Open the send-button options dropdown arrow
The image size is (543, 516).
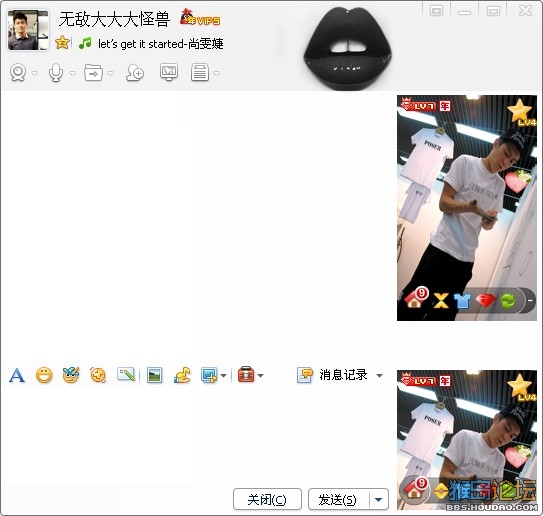pos(379,499)
